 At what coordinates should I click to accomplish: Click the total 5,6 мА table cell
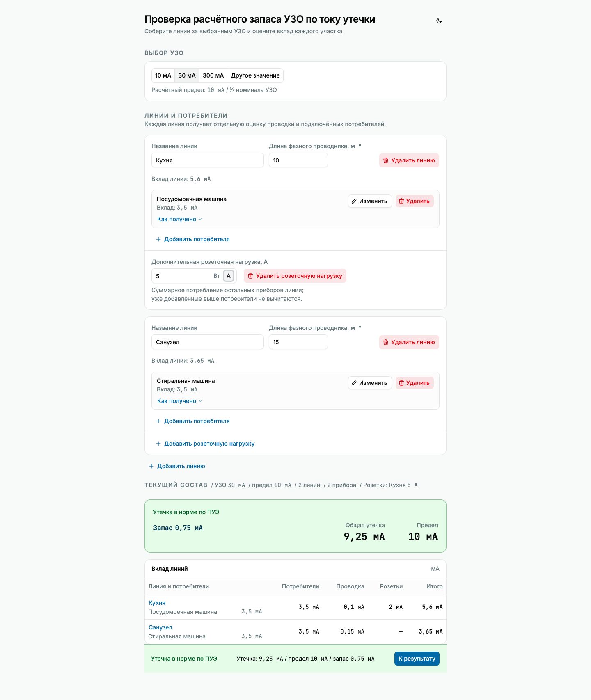[432, 607]
